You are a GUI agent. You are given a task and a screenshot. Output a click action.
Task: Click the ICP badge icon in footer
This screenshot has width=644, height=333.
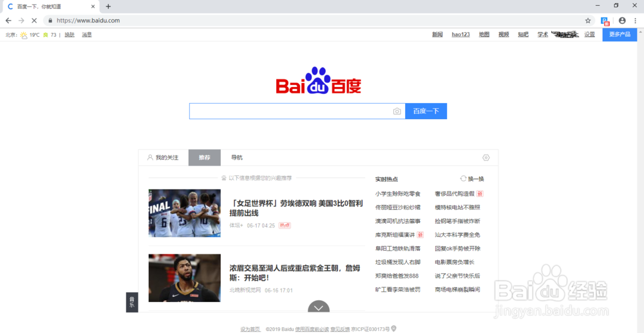tap(394, 328)
